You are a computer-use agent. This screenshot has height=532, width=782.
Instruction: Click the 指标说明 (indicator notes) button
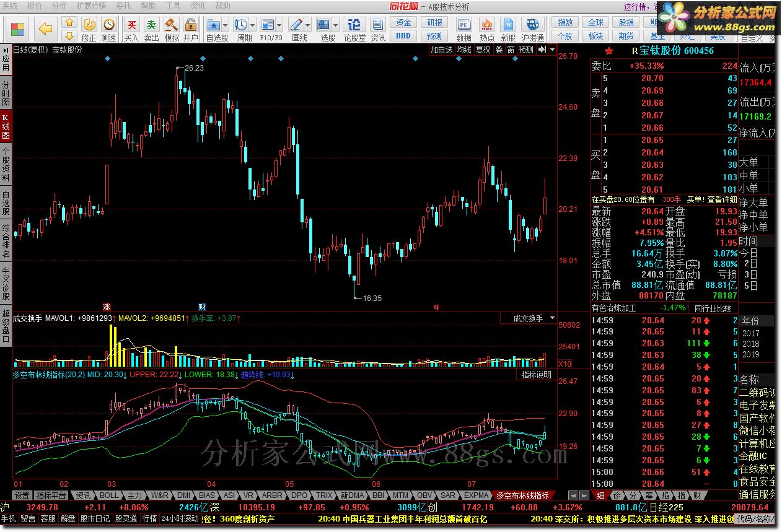[536, 375]
